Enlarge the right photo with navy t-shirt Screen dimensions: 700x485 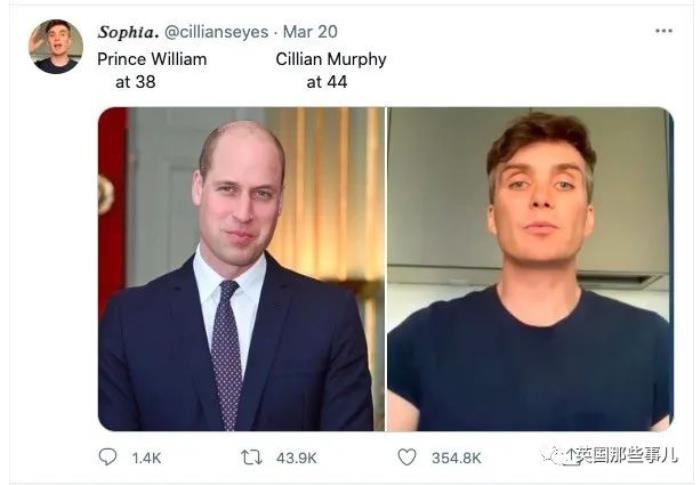[529, 269]
